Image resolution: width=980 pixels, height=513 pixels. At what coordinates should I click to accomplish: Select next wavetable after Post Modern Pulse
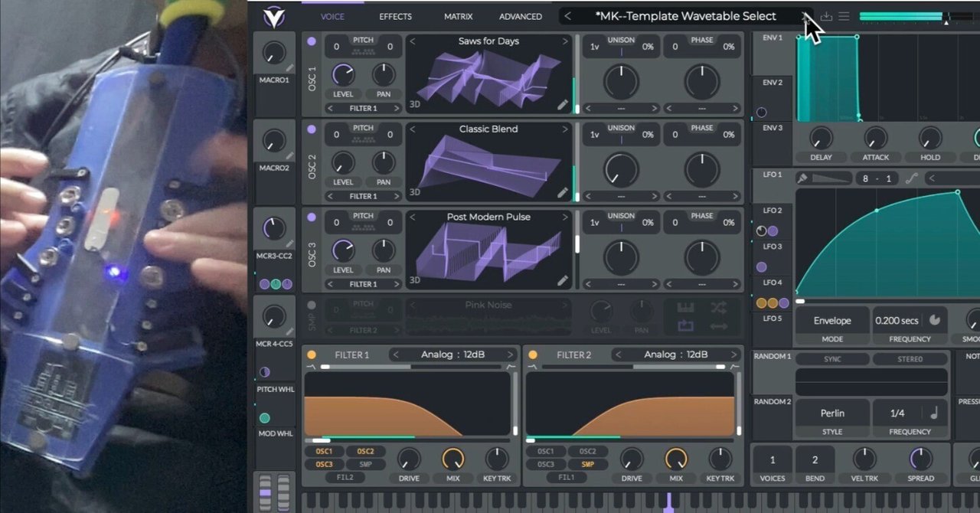(565, 217)
